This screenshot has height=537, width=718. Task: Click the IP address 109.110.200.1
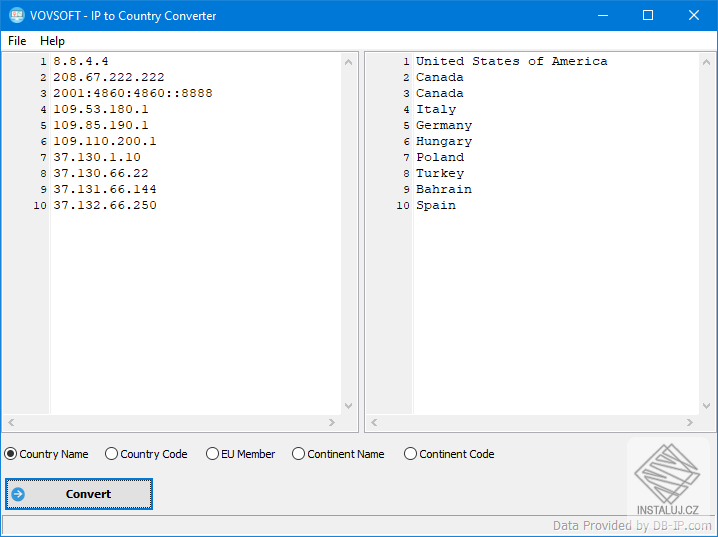(x=105, y=141)
